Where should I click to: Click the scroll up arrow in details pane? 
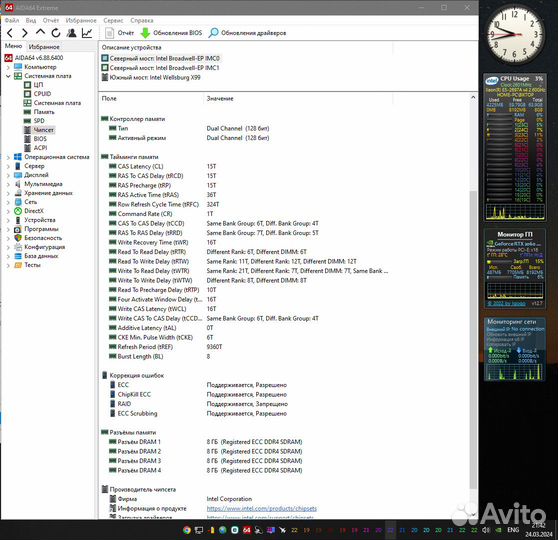coord(473,97)
